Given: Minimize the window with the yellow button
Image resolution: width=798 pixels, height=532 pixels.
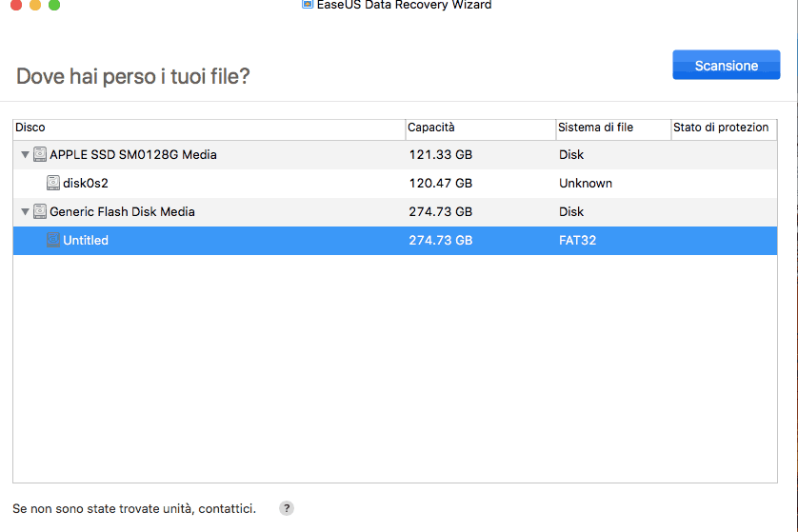Looking at the screenshot, I should tap(35, 5).
